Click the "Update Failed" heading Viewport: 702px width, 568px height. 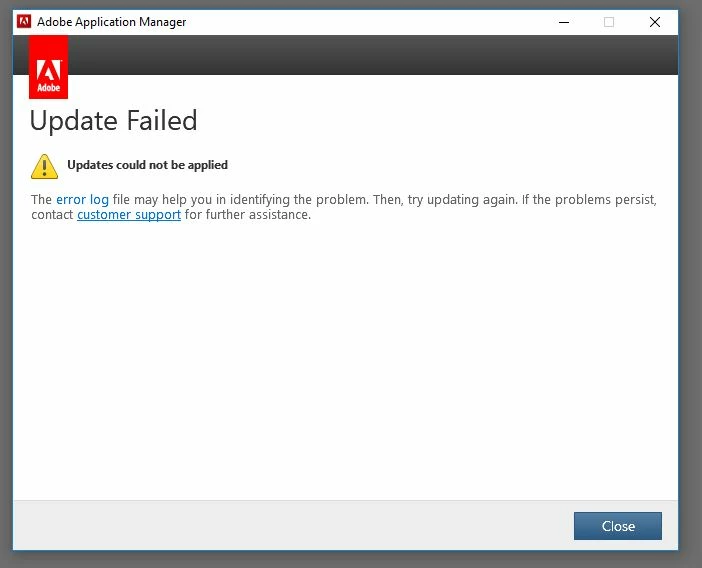(x=113, y=120)
